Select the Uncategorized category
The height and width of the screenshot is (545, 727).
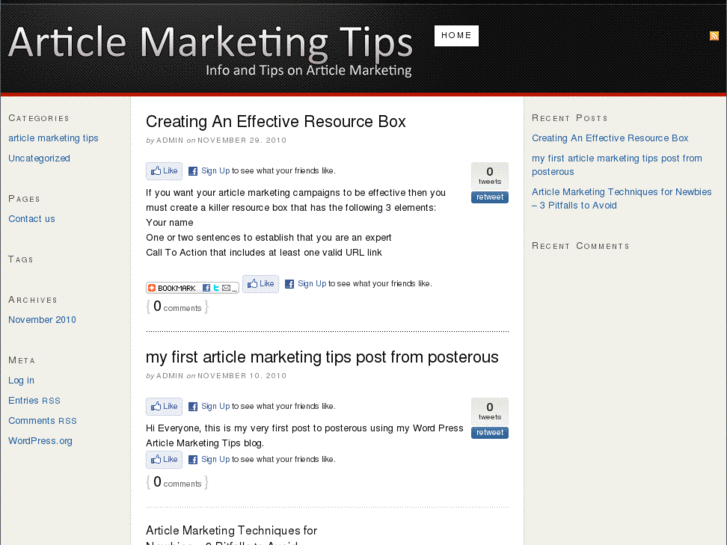39,158
